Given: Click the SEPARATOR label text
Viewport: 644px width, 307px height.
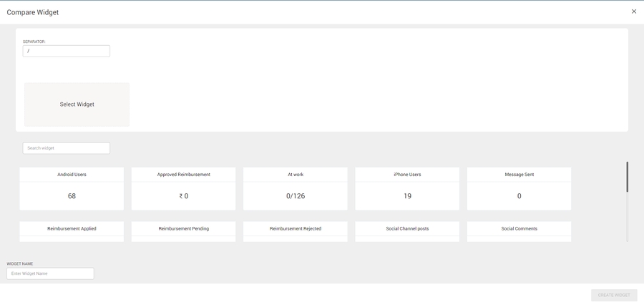Looking at the screenshot, I should [34, 42].
